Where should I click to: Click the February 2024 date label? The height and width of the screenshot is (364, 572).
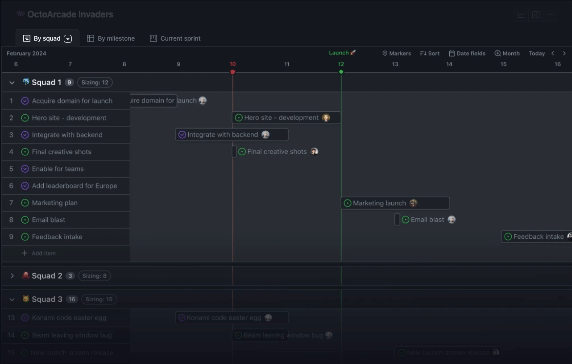point(26,53)
